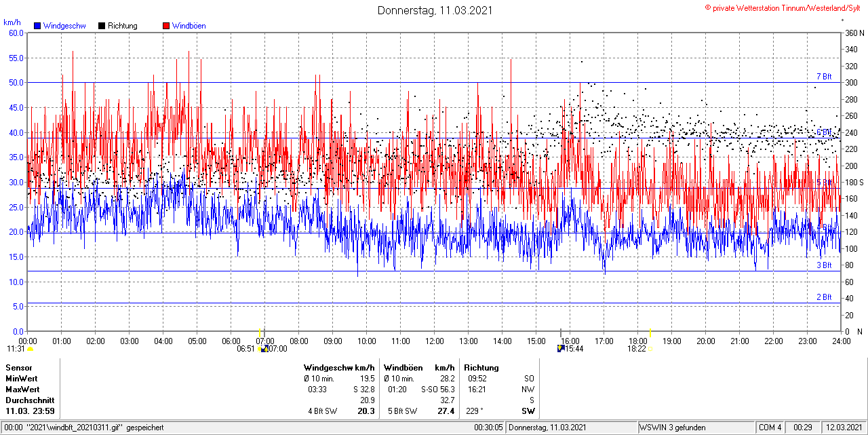The width and height of the screenshot is (868, 435).
Task: Click the km/h axis unit label
Action: click(12, 22)
